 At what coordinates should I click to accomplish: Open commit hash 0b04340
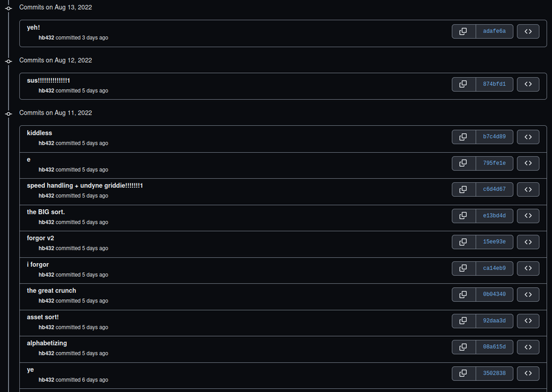[x=494, y=294]
